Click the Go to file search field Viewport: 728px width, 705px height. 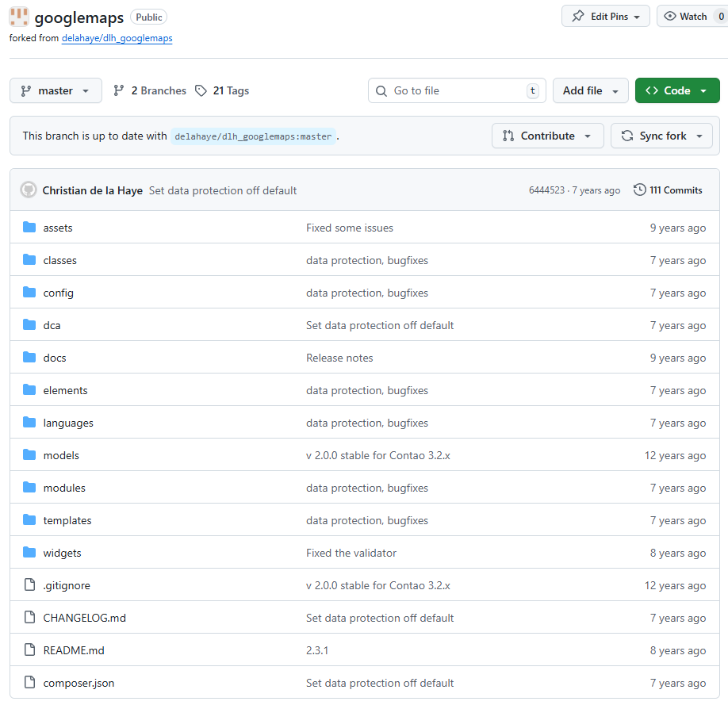[456, 91]
